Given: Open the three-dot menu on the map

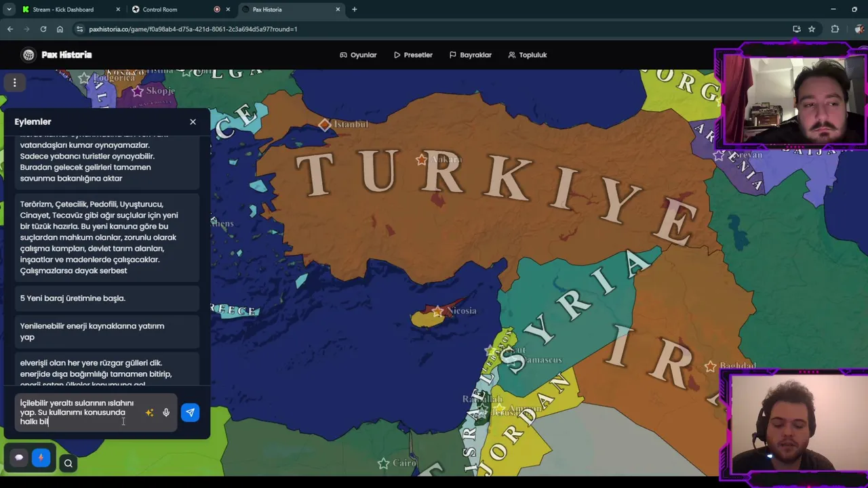Looking at the screenshot, I should 14,83.
